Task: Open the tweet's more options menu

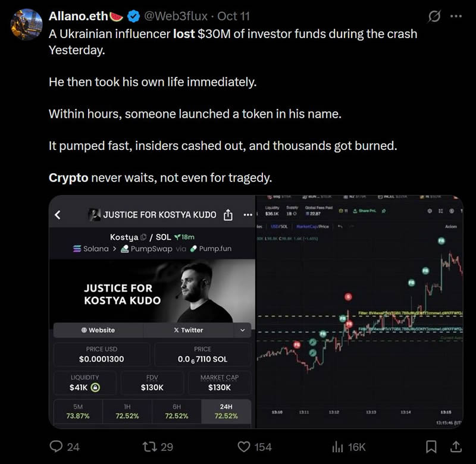Action: point(456,15)
